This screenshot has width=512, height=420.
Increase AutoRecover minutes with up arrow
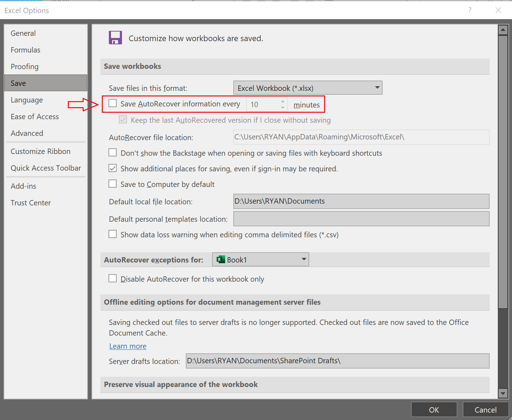283,101
